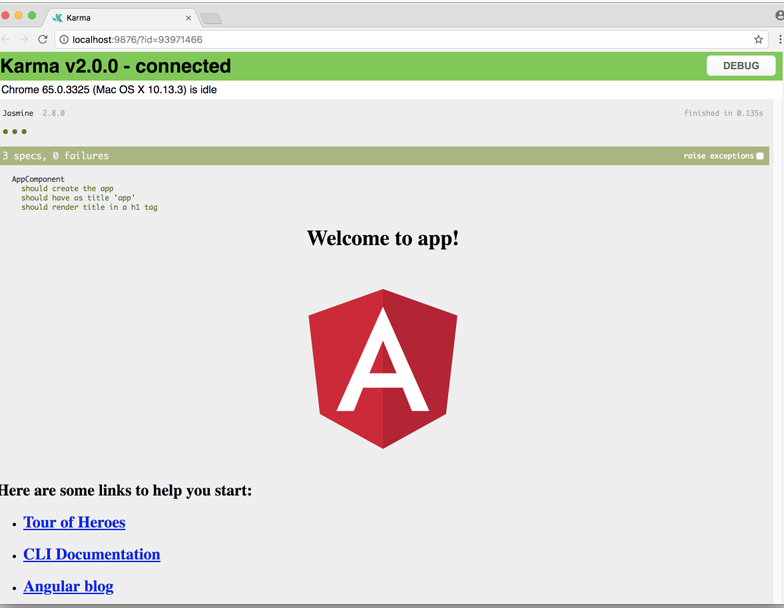Open the 'should create the app' spec
784x608 pixels.
(x=67, y=188)
